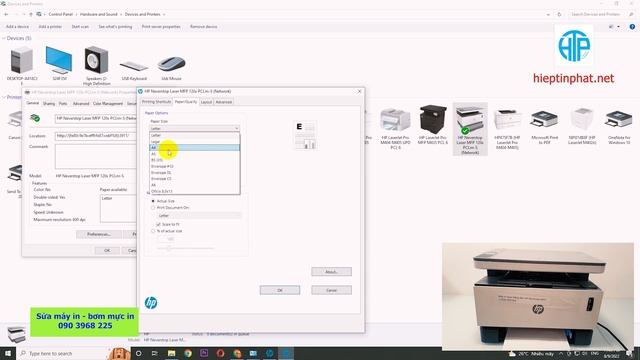The image size is (640, 360).
Task: Click the HP logo in preferences dialog
Action: pyautogui.click(x=151, y=302)
